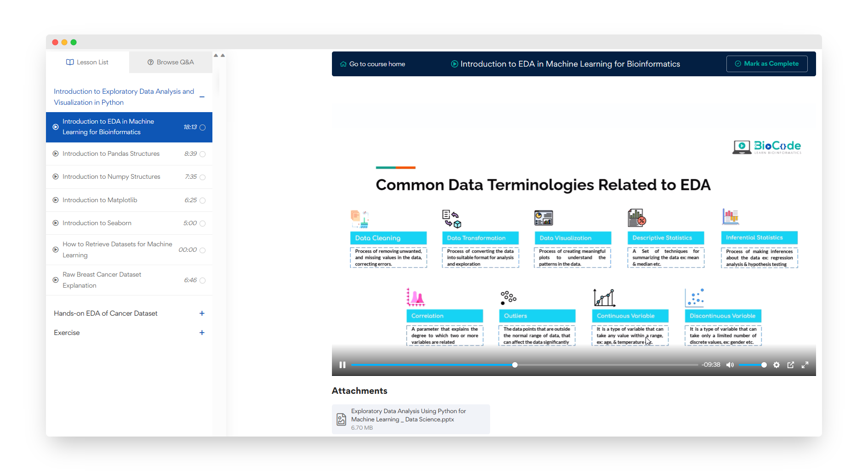Mute the video volume
This screenshot has width=868, height=471.
pos(730,364)
